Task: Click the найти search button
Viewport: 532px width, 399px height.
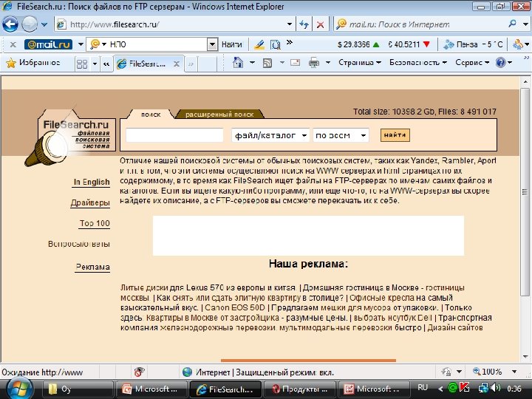Action: pyautogui.click(x=395, y=135)
